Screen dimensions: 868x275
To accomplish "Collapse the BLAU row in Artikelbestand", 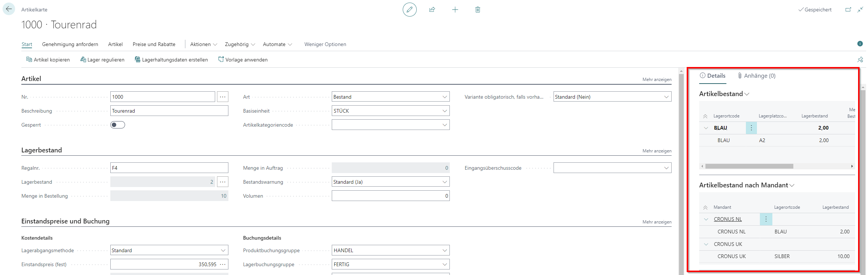I will click(706, 128).
